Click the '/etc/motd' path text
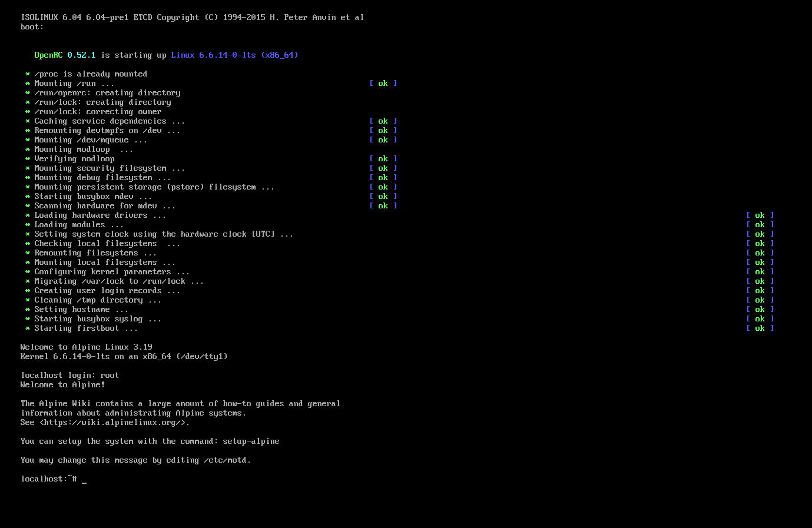Viewport: 812px width, 528px height. coord(226,460)
